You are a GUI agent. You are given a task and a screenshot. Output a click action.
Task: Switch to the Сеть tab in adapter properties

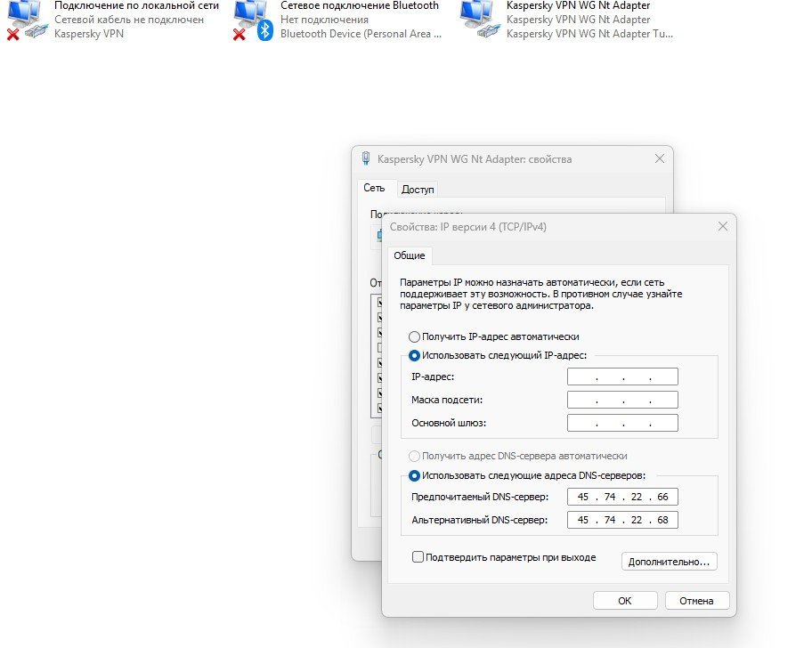[374, 188]
